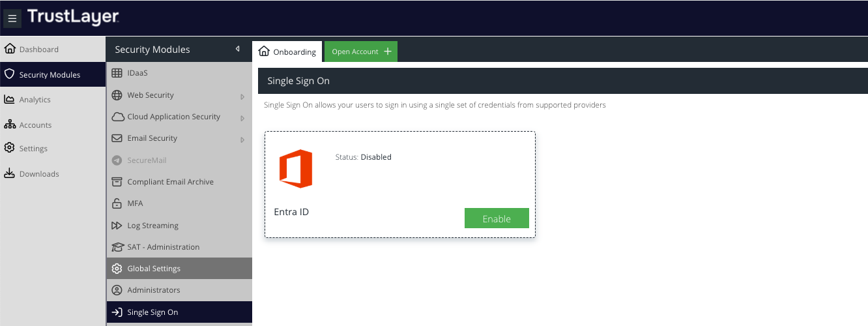The image size is (868, 326).
Task: Click the Entra ID Office logo
Action: click(296, 169)
